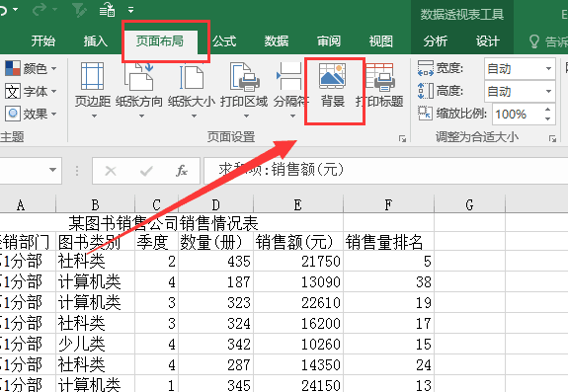Select column F header
Viewport: 568px width, 392px height.
click(388, 205)
